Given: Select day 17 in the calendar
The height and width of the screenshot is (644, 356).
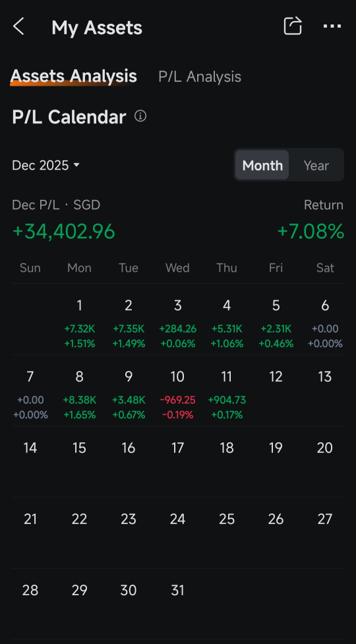Looking at the screenshot, I should 177,447.
